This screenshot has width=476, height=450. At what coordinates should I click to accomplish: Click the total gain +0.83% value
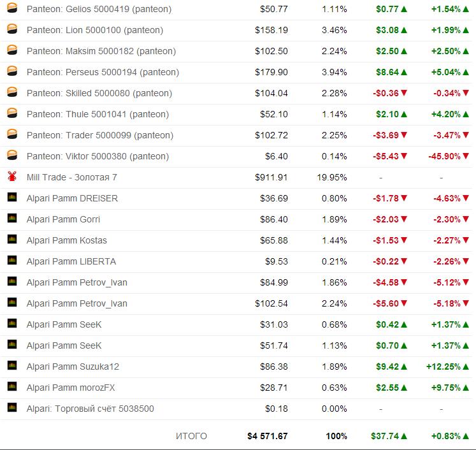[445, 436]
